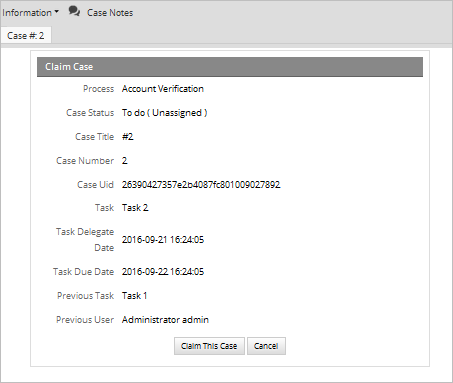Select the Case Uid value text
Screen dimensions: 453x383
tap(201, 185)
